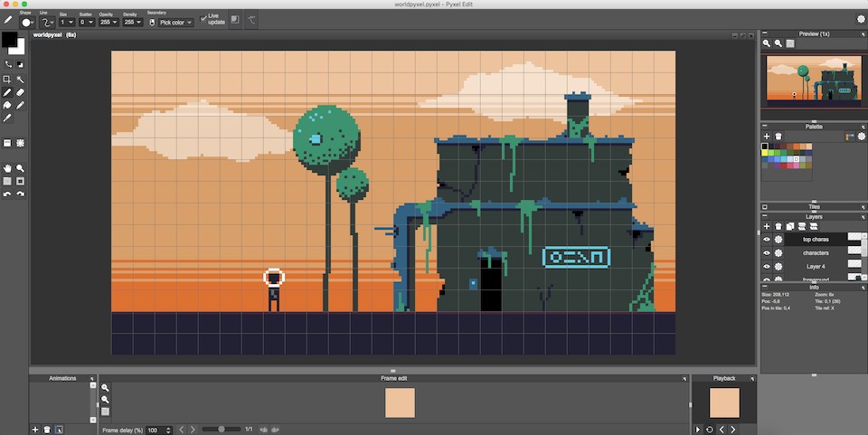This screenshot has width=868, height=435.
Task: Select the top charas layer
Action: coord(816,240)
